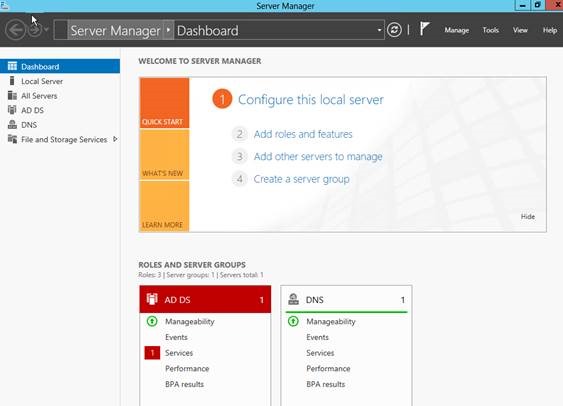Click the AD DS icon in the sidebar
Image resolution: width=563 pixels, height=406 pixels.
[x=12, y=110]
